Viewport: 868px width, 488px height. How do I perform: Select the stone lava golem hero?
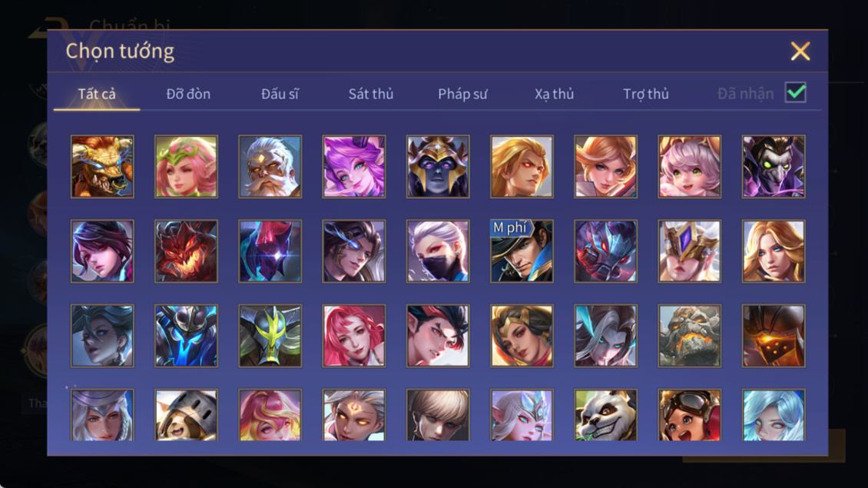689,336
